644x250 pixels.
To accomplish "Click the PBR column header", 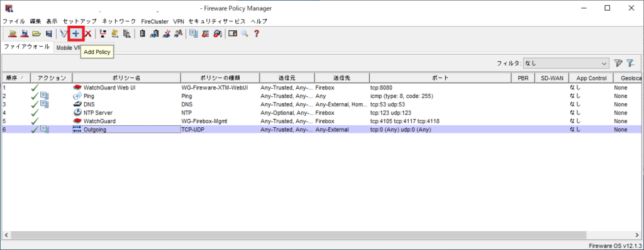I will (523, 77).
